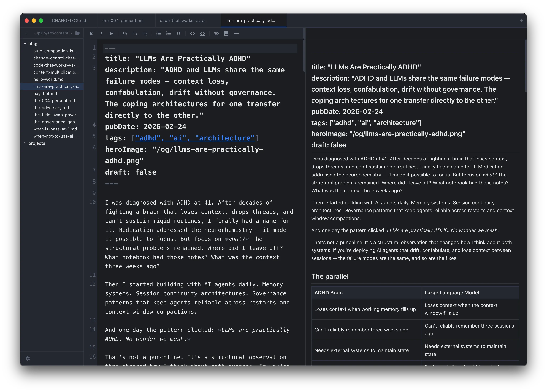
Task: Insert a numbered list
Action: tap(169, 34)
